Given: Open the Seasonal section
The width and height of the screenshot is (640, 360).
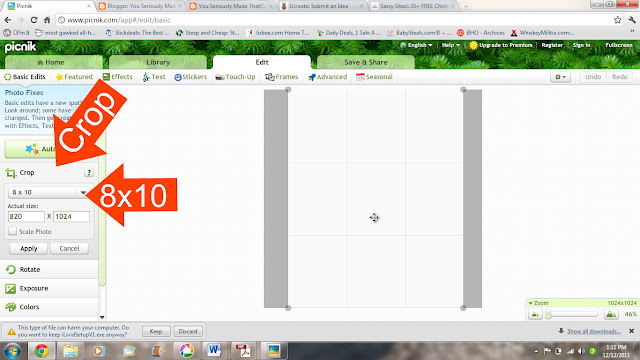Looking at the screenshot, I should (x=374, y=77).
